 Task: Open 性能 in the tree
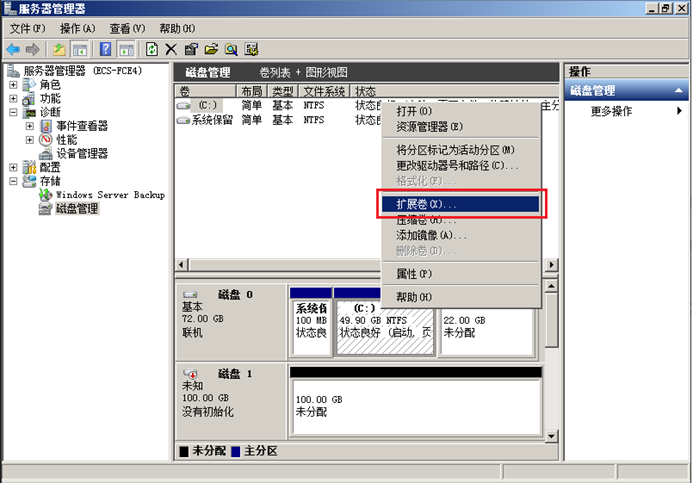(67, 140)
